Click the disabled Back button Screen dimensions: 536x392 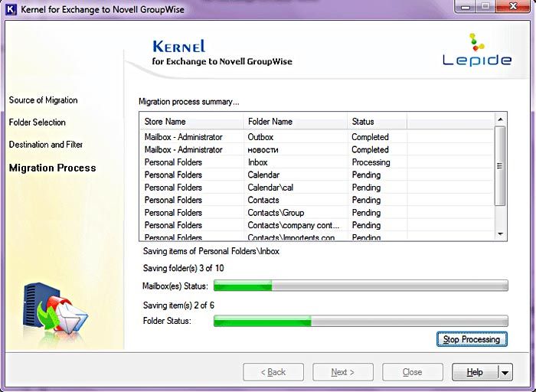point(273,372)
